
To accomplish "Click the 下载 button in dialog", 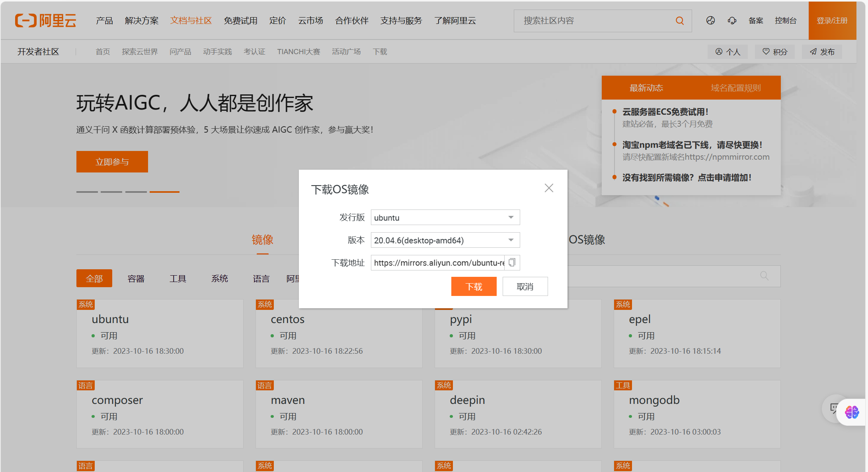I will (x=474, y=286).
